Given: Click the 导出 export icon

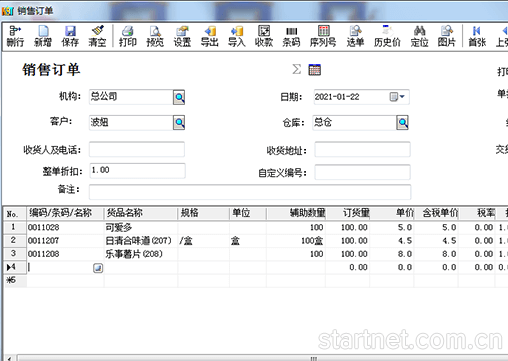Looking at the screenshot, I should tap(210, 36).
